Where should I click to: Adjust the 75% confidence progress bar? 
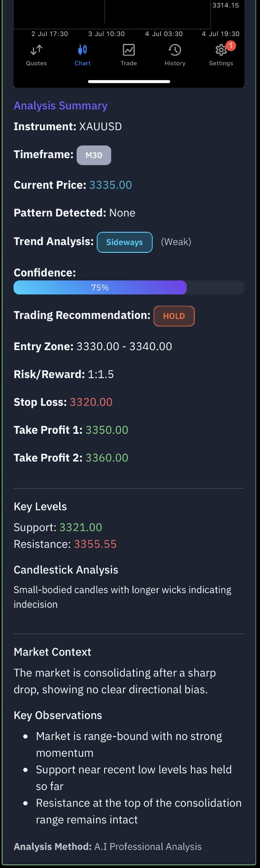[x=129, y=287]
